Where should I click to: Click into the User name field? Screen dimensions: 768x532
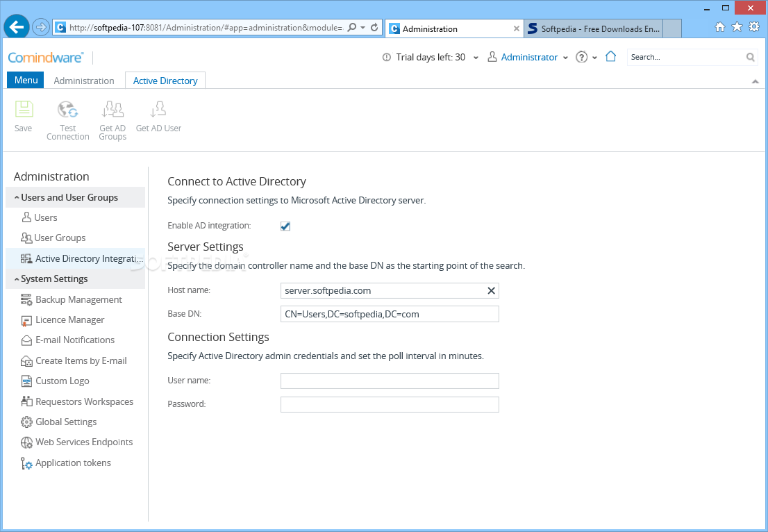(x=390, y=381)
